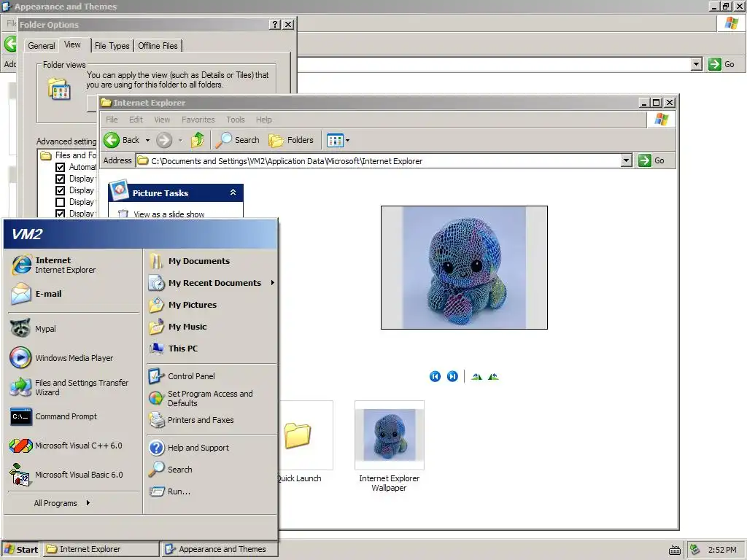The image size is (747, 560).
Task: Switch to Offline Files tab
Action: 158,46
